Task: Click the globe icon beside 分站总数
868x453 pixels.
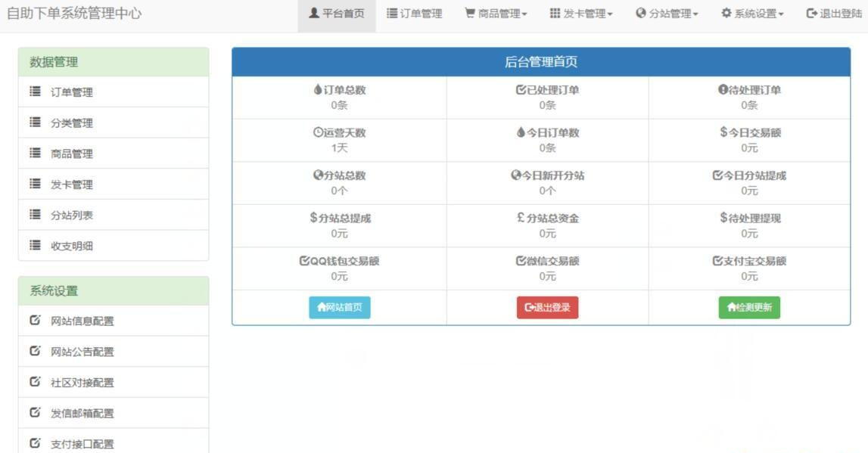Action: (318, 175)
